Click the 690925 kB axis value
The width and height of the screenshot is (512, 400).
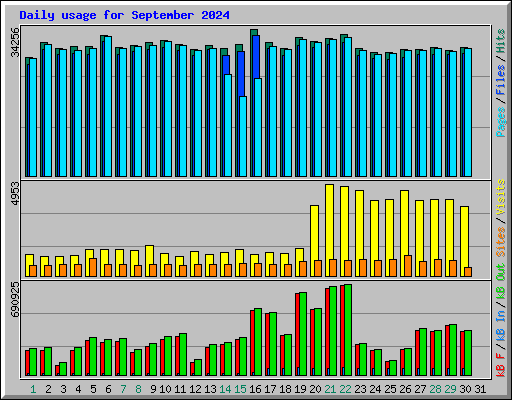[x=15, y=299]
